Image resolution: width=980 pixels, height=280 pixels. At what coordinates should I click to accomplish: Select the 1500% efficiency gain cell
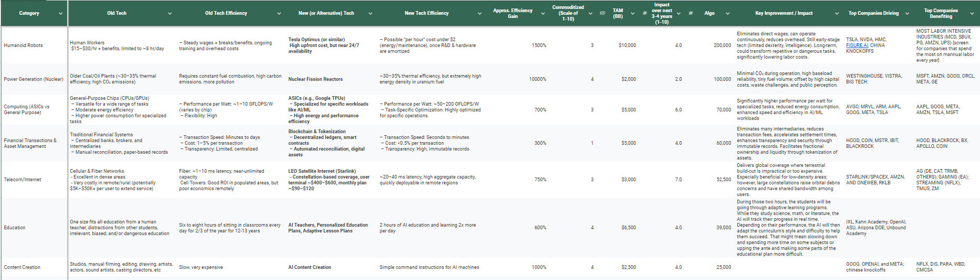tap(518, 45)
